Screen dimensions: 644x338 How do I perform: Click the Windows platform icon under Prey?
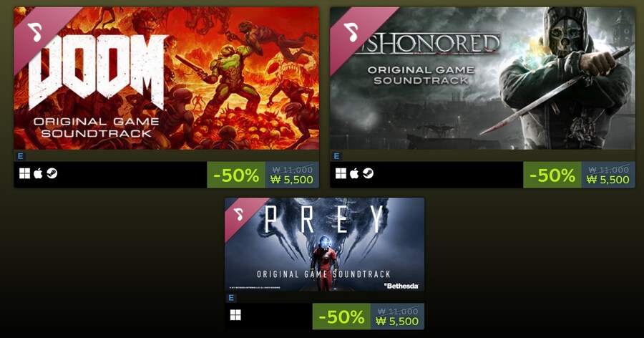235,315
